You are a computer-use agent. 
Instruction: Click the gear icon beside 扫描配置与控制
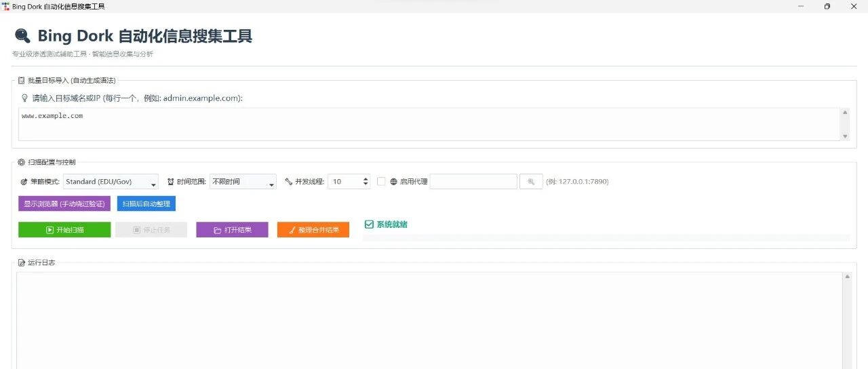22,162
